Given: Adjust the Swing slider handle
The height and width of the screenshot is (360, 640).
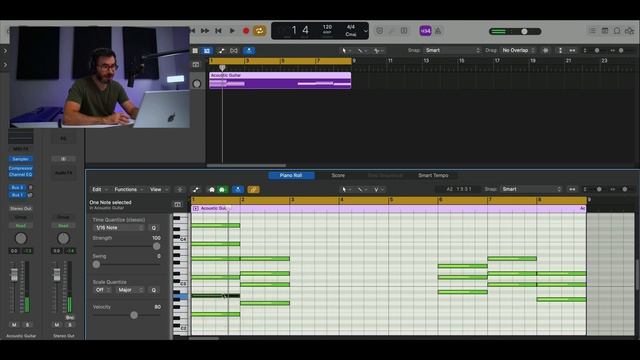Looking at the screenshot, I should coord(96,264).
